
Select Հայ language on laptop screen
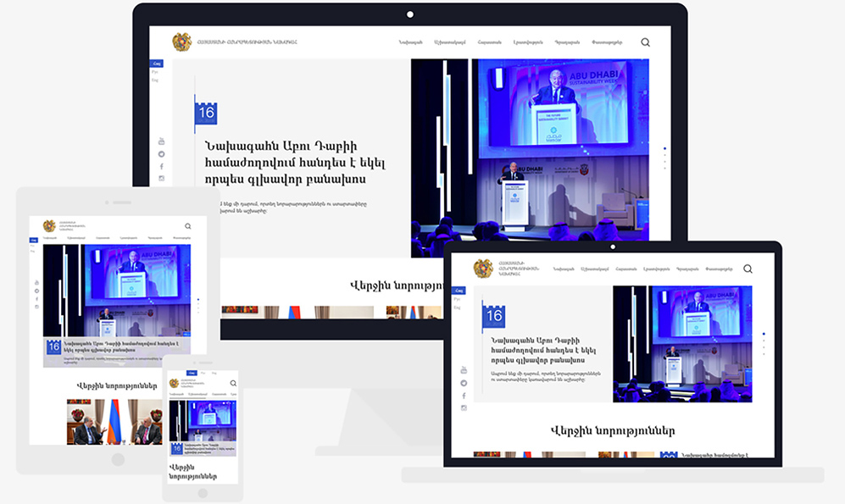tap(459, 291)
